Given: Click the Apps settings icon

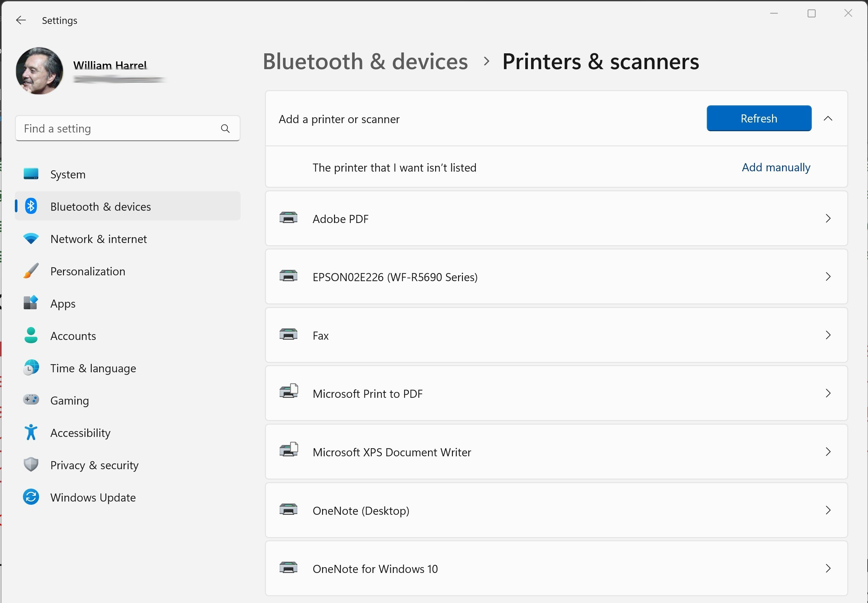Looking at the screenshot, I should click(x=30, y=303).
